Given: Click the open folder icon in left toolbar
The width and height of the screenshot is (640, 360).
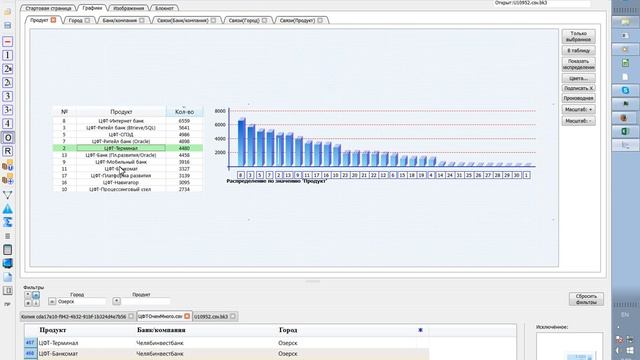Looking at the screenshot, I should pos(7,11).
